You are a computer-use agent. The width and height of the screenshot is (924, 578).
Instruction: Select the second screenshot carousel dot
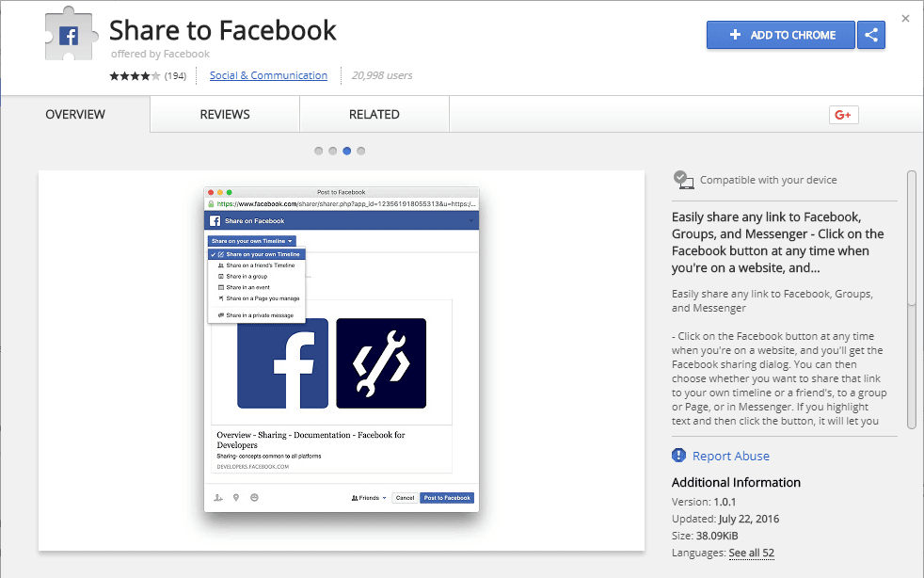333,151
